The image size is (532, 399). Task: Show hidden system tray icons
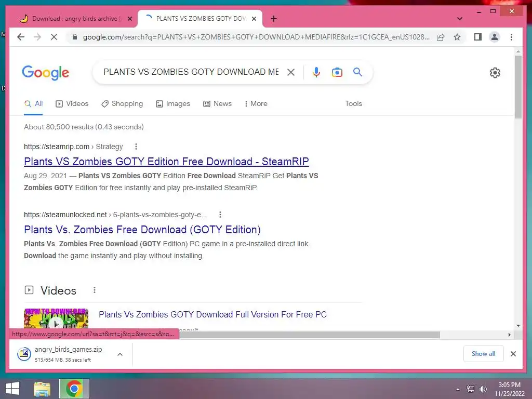pyautogui.click(x=458, y=389)
